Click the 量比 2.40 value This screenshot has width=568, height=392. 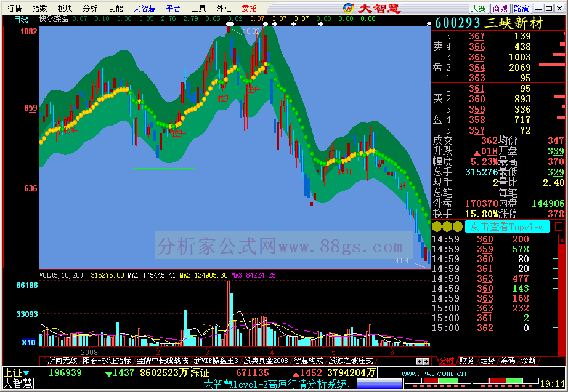click(x=553, y=183)
